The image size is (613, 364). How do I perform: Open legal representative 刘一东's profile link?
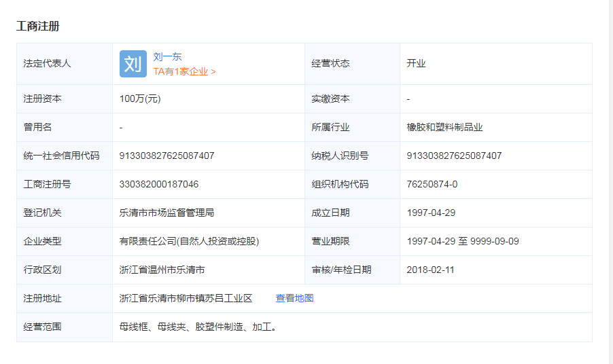[x=167, y=57]
